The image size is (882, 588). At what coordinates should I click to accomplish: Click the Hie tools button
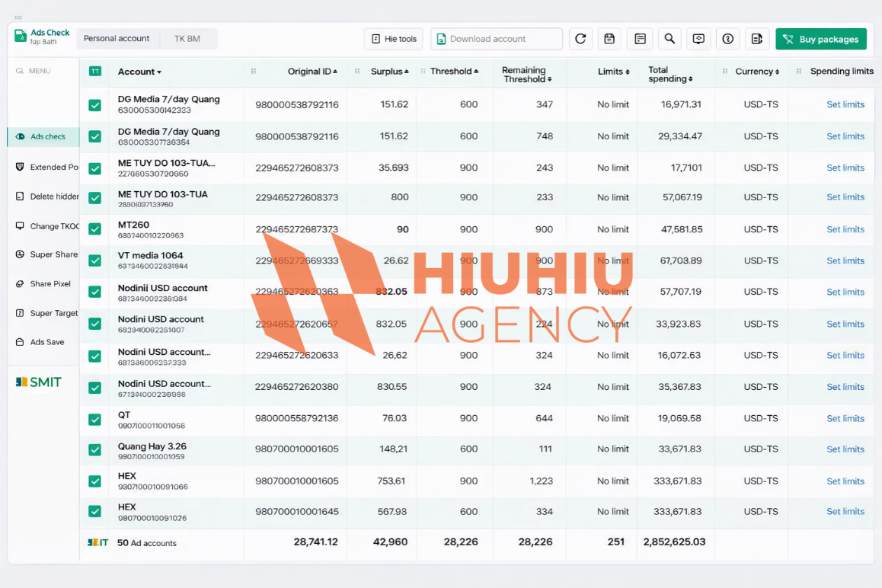[394, 39]
